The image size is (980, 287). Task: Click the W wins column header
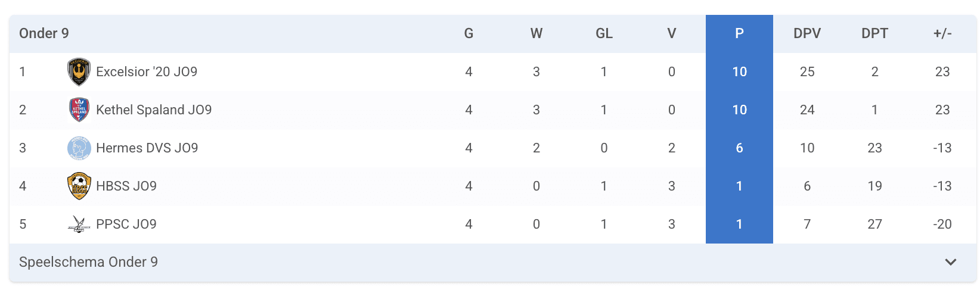coord(536,33)
